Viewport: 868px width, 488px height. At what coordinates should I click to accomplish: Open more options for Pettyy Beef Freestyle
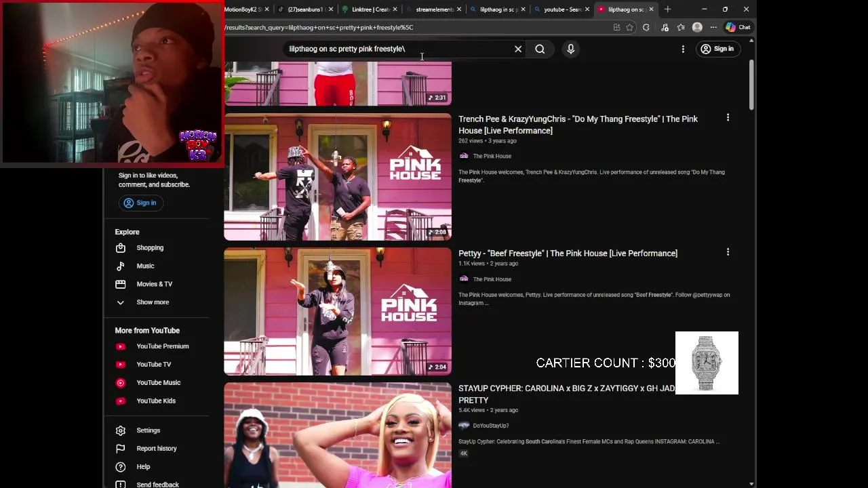click(728, 252)
